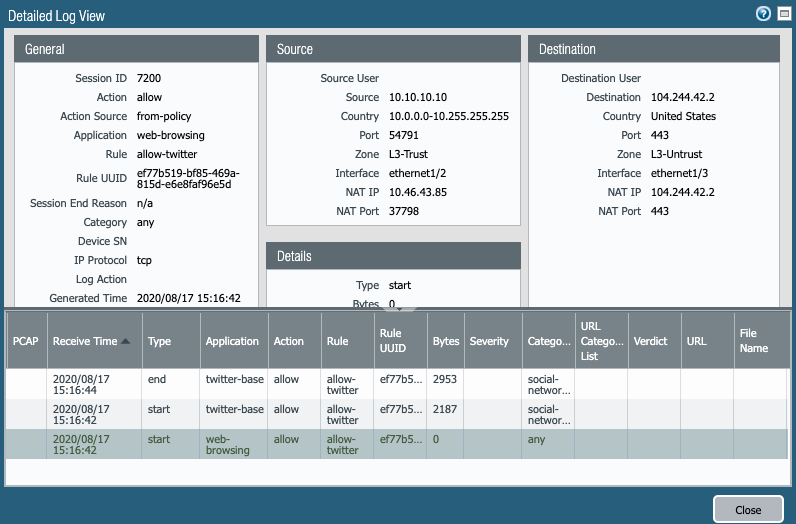Click the maximize window icon at top right
Viewport: 796px width, 524px height.
[782, 14]
